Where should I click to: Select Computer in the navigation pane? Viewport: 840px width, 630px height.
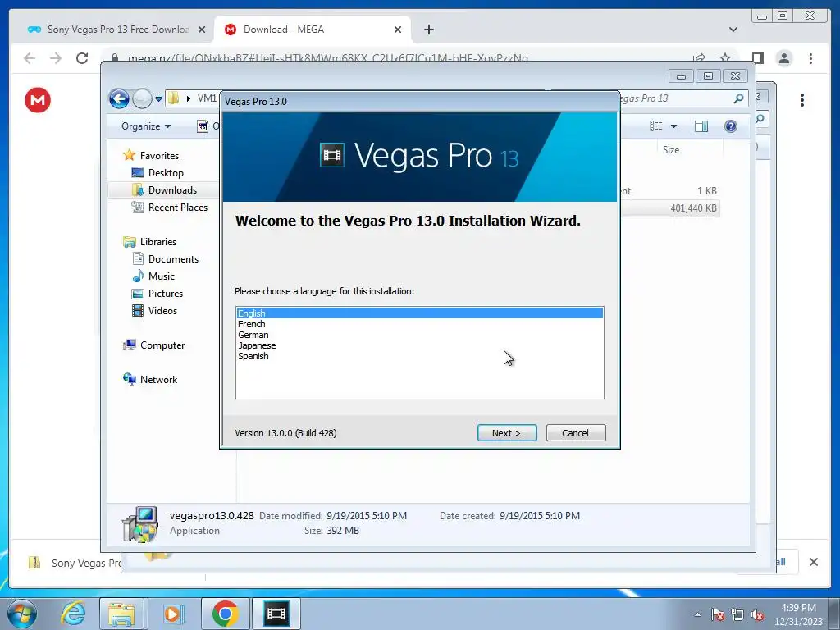[162, 345]
